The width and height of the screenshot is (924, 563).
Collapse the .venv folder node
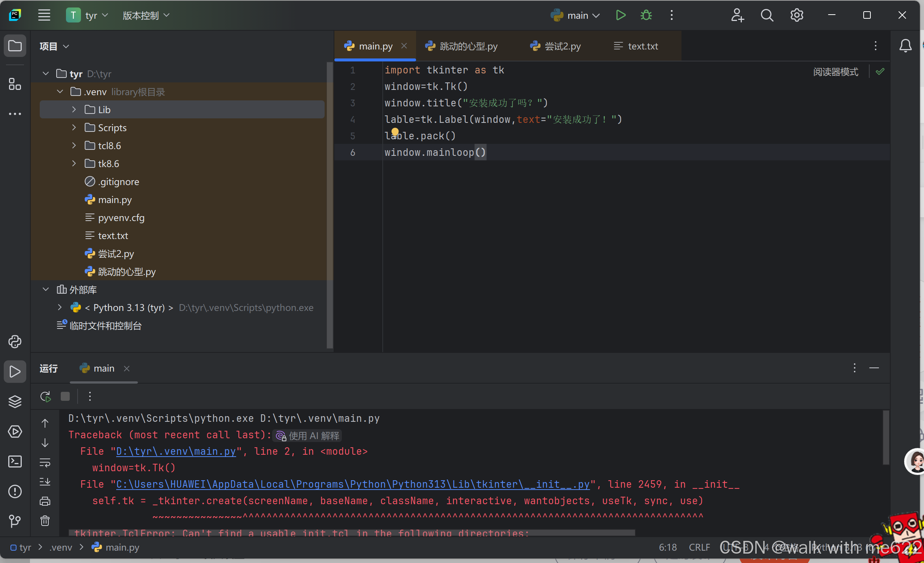[60, 91]
